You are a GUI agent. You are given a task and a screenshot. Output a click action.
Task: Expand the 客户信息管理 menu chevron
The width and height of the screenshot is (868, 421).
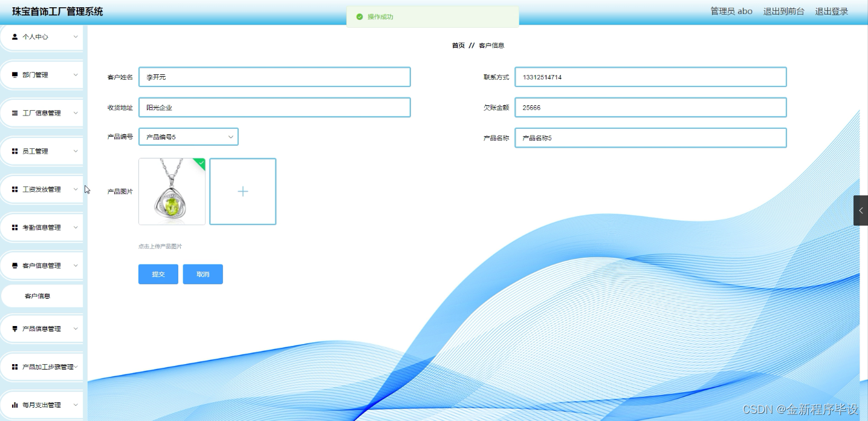tap(76, 265)
